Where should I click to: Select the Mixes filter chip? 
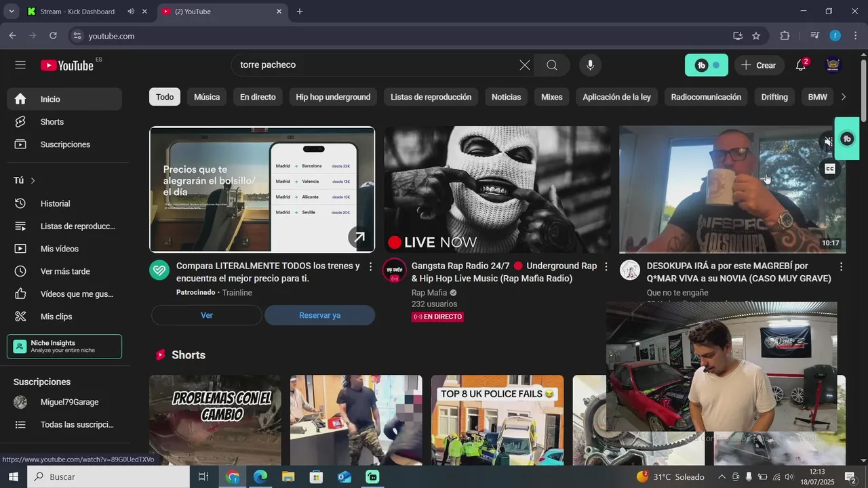[x=551, y=97]
